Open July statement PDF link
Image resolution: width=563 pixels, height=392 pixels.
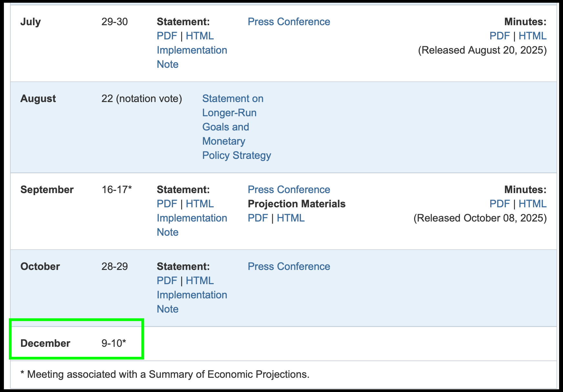(x=167, y=36)
